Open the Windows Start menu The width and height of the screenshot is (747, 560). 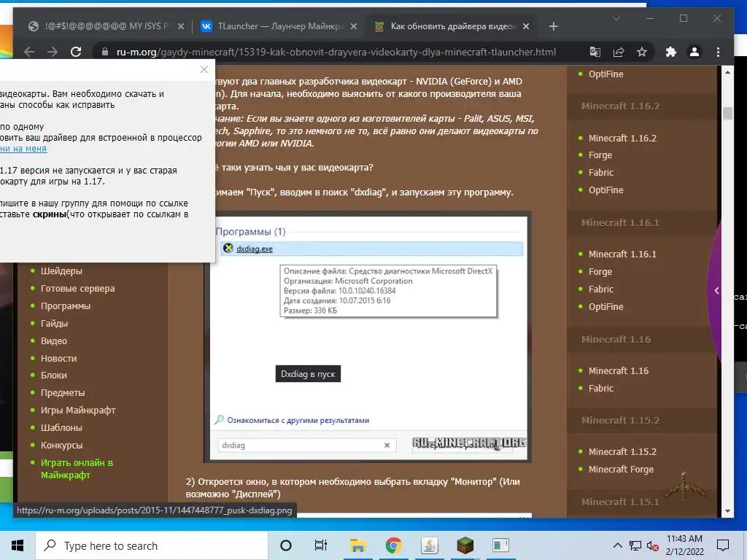pos(18,545)
